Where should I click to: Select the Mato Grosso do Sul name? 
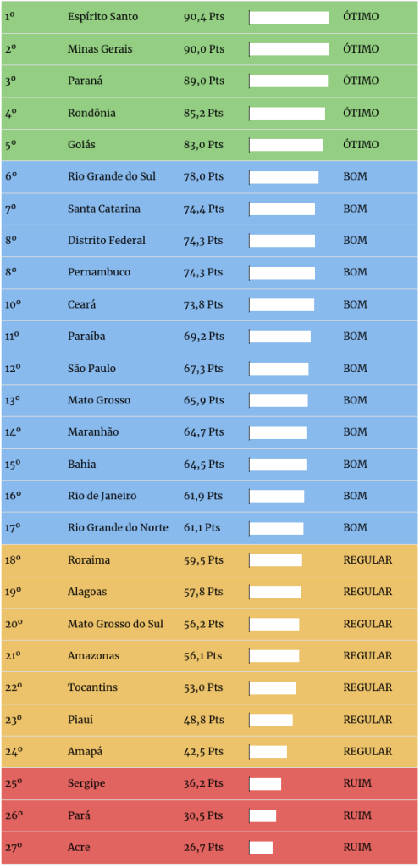115,624
